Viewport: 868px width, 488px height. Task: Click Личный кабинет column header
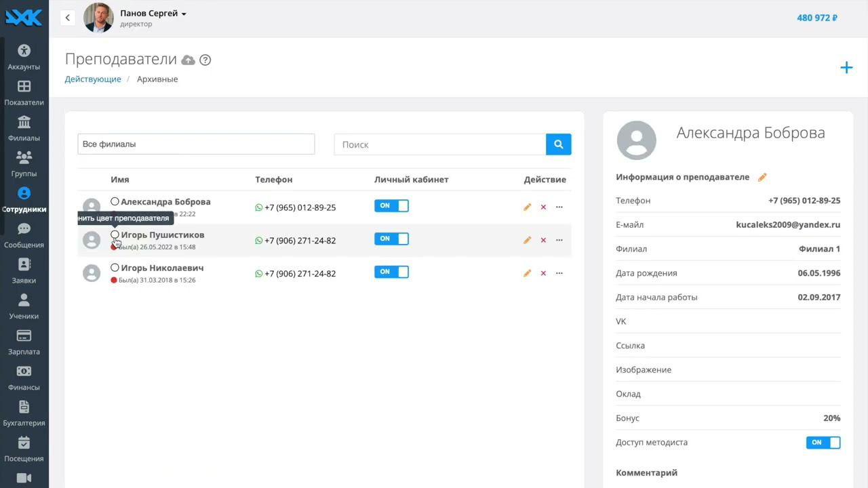coord(412,180)
